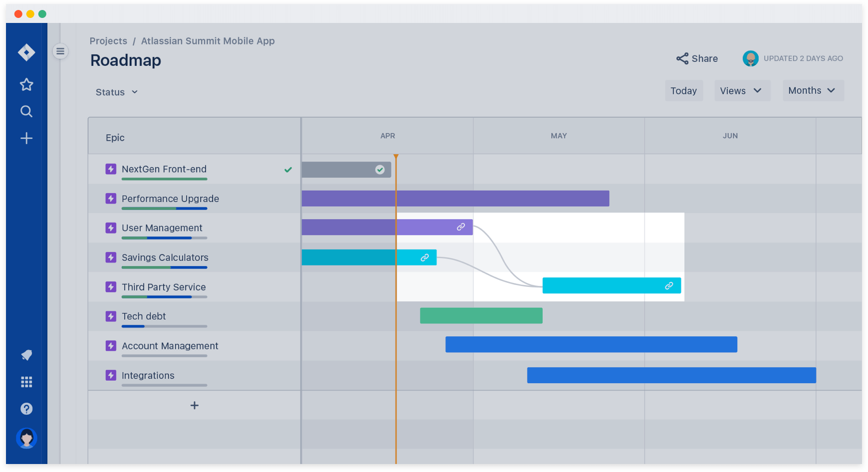Select the search icon in the left sidebar
Image resolution: width=868 pixels, height=472 pixels.
click(x=26, y=111)
